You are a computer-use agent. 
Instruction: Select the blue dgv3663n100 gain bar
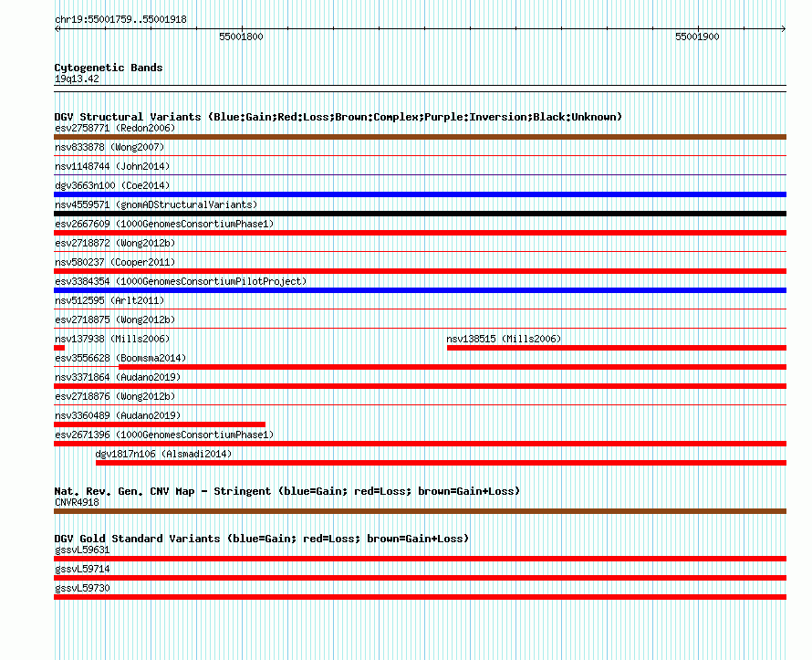[420, 194]
